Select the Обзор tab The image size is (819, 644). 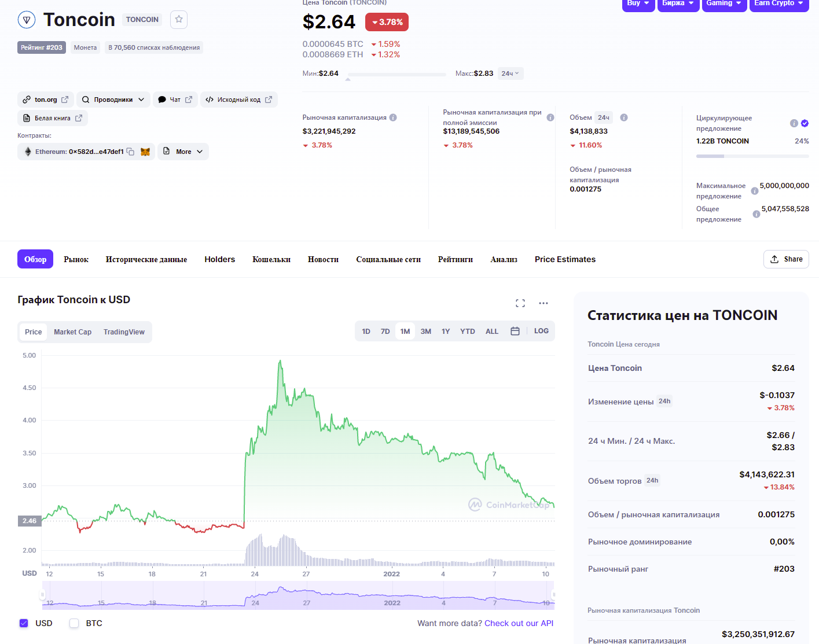(x=35, y=259)
